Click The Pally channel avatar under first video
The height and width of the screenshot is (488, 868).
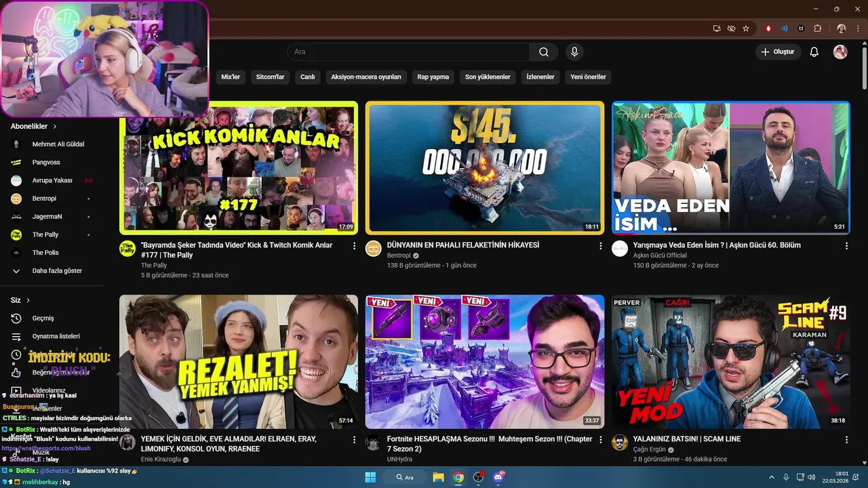click(127, 248)
